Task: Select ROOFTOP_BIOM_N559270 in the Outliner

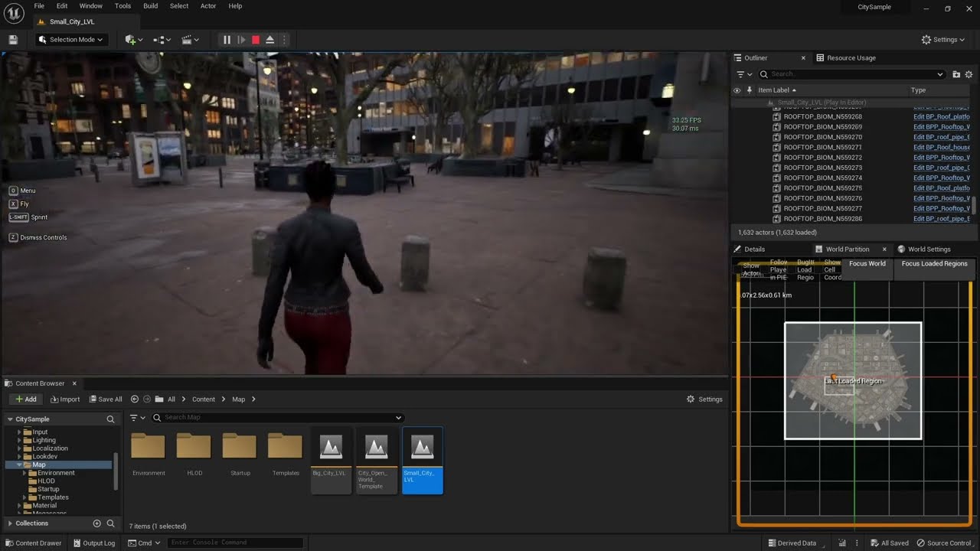Action: tap(822, 137)
